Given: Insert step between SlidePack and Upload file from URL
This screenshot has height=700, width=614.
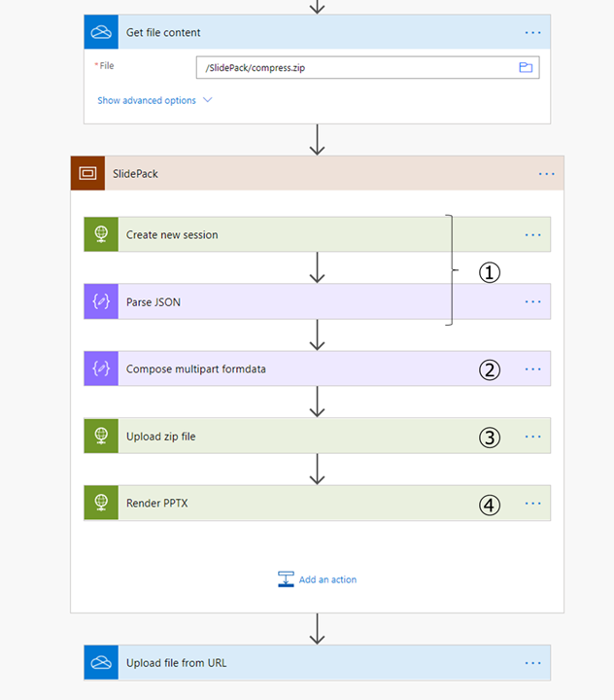Looking at the screenshot, I should coord(318,629).
